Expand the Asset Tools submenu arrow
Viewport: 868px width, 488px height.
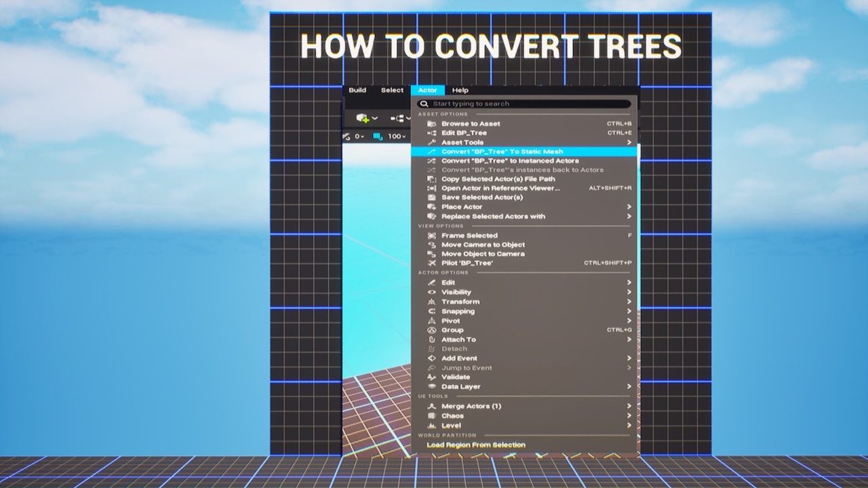click(629, 142)
